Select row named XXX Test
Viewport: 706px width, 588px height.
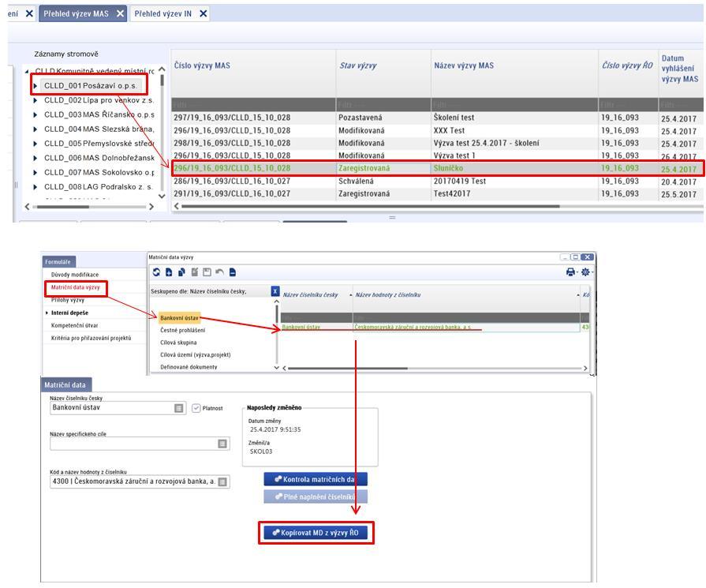click(437, 130)
